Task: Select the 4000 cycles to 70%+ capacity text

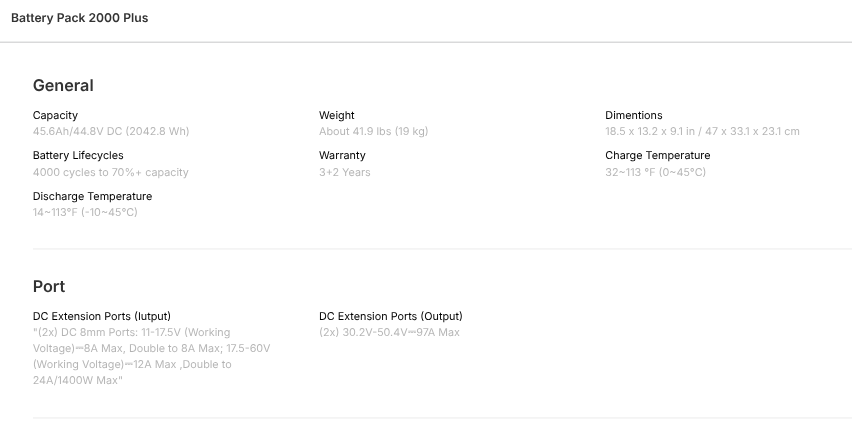Action: coord(110,172)
